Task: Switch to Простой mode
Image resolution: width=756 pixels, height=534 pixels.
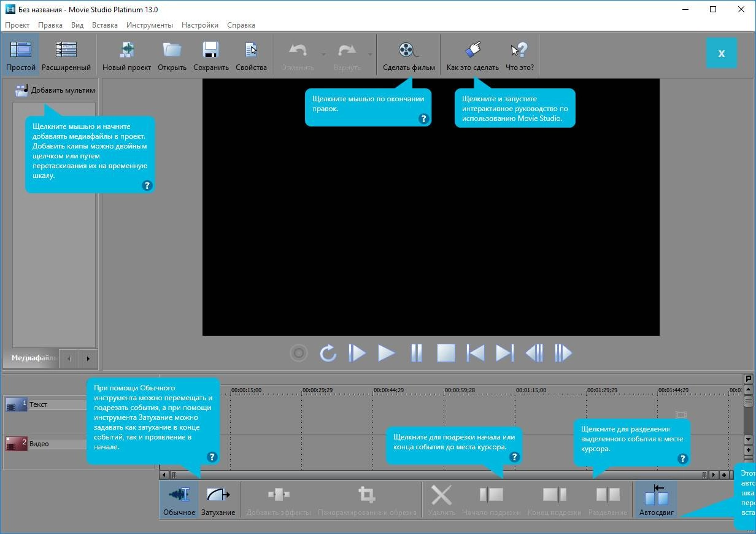Action: click(20, 55)
